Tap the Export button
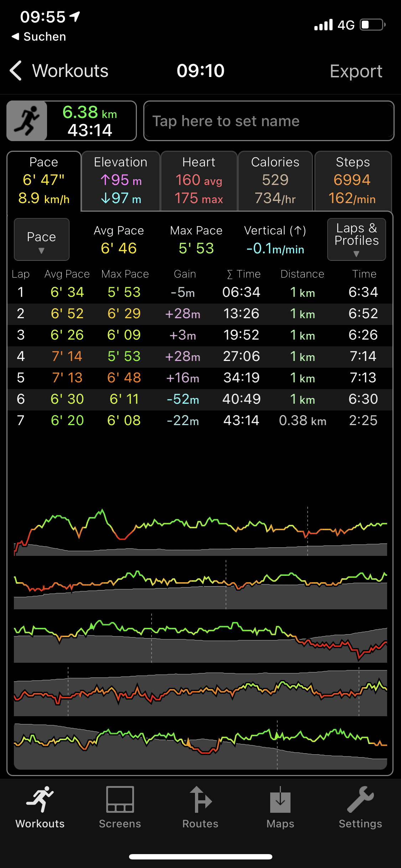This screenshot has width=401, height=868. tap(356, 71)
